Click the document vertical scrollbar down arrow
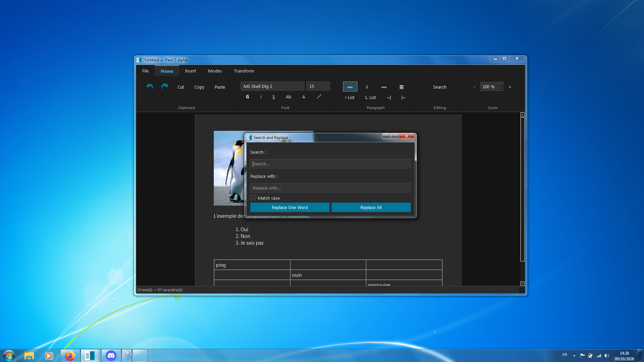This screenshot has width=644, height=362. point(523,283)
